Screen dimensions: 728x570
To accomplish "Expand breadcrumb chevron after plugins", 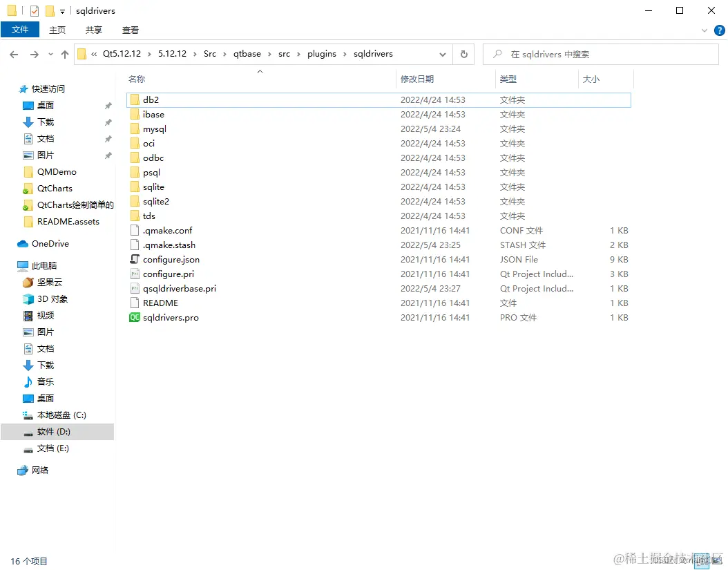I will 345,55.
